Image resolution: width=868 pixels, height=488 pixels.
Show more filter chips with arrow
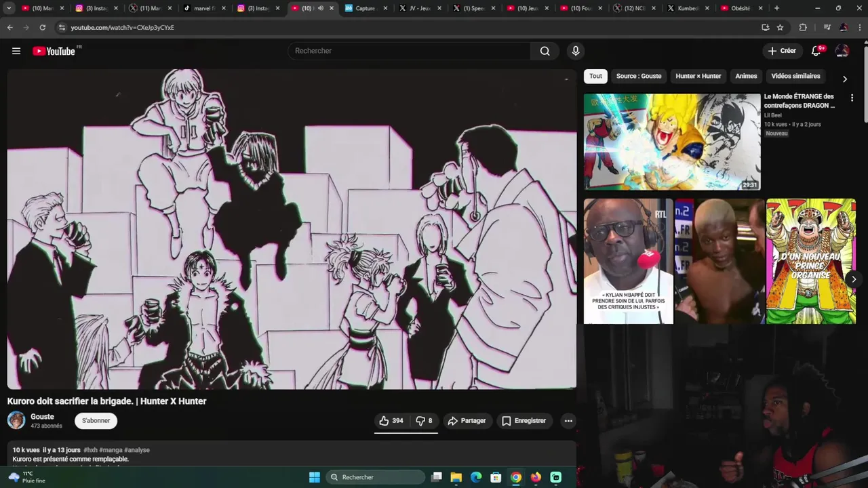click(845, 79)
